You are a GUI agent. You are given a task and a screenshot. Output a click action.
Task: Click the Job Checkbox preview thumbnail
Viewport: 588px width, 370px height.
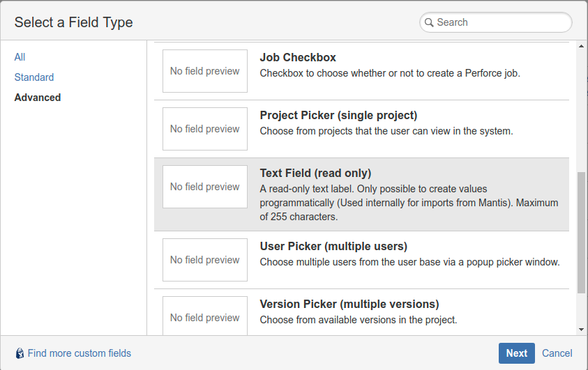pyautogui.click(x=205, y=71)
